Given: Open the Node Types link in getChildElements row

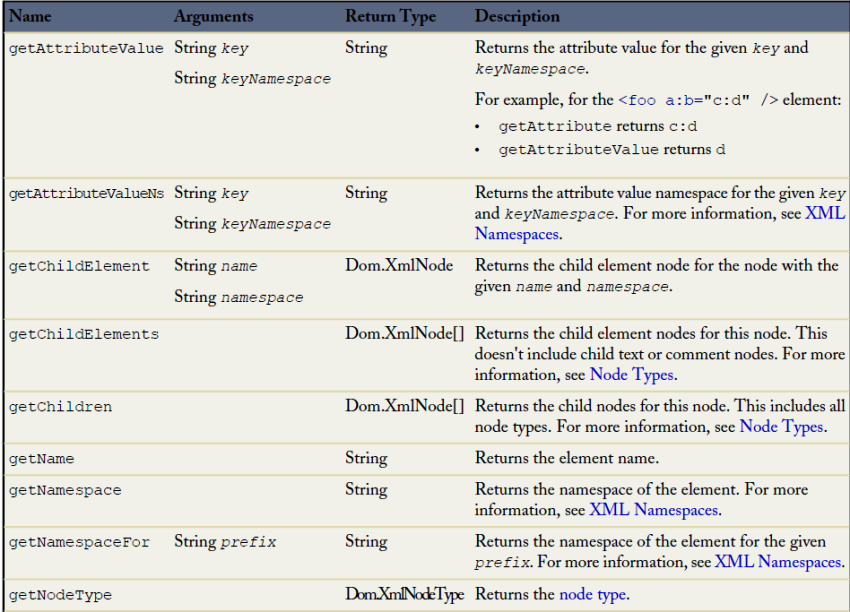Looking at the screenshot, I should click(x=631, y=375).
